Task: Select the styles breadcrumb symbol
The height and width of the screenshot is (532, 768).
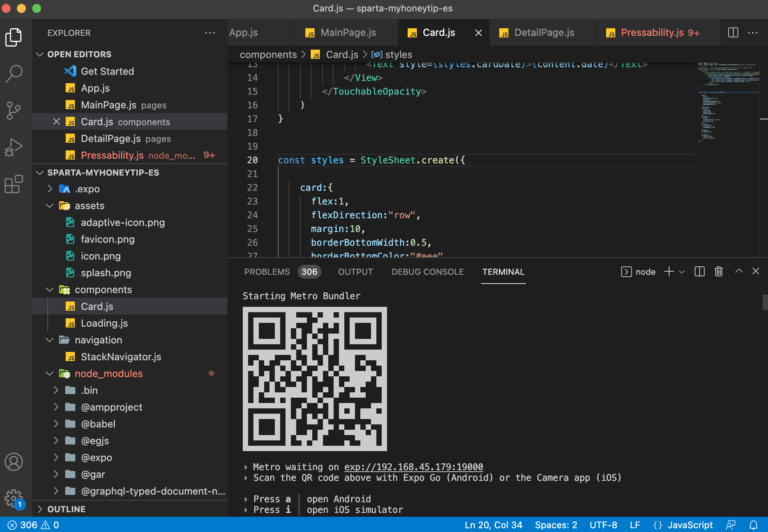Action: 392,55
